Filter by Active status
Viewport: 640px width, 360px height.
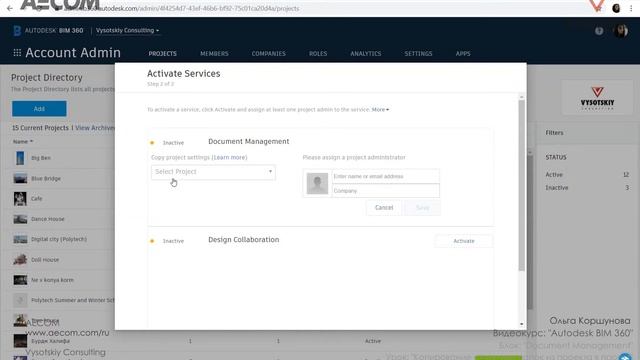[554, 174]
